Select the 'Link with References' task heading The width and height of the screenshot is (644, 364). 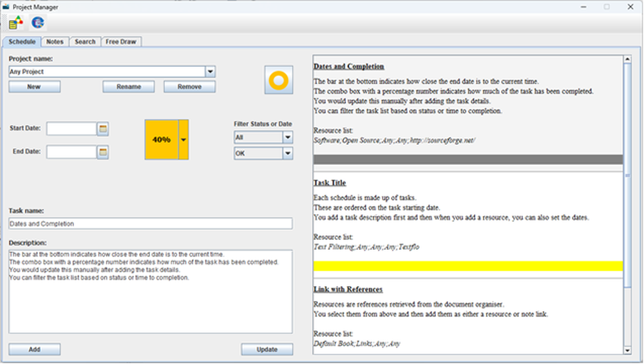click(x=348, y=289)
